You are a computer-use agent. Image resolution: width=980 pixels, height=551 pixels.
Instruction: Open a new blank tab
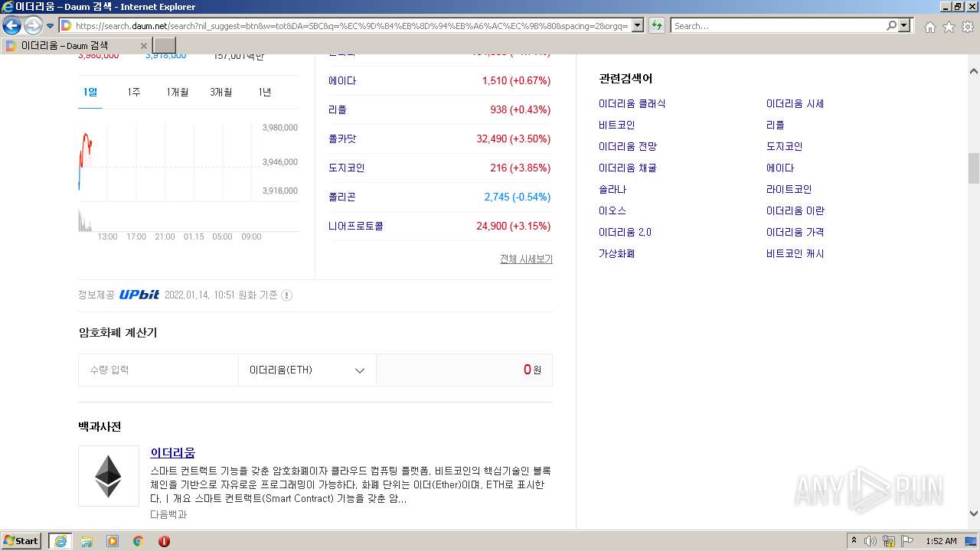(x=165, y=46)
